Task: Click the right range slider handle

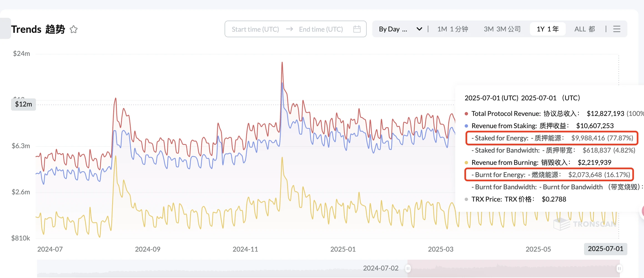Action: pos(619,269)
